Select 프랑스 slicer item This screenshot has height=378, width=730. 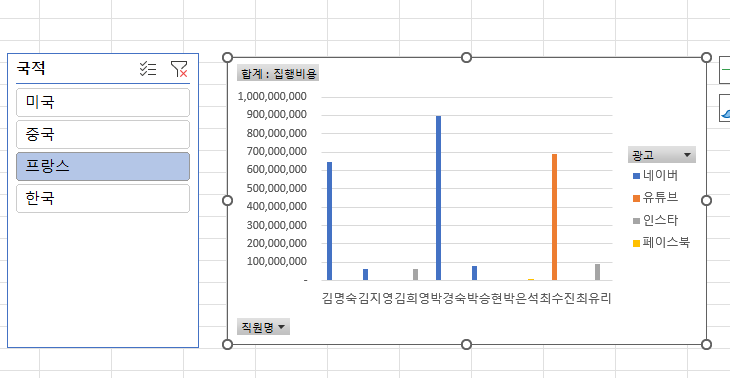(103, 166)
